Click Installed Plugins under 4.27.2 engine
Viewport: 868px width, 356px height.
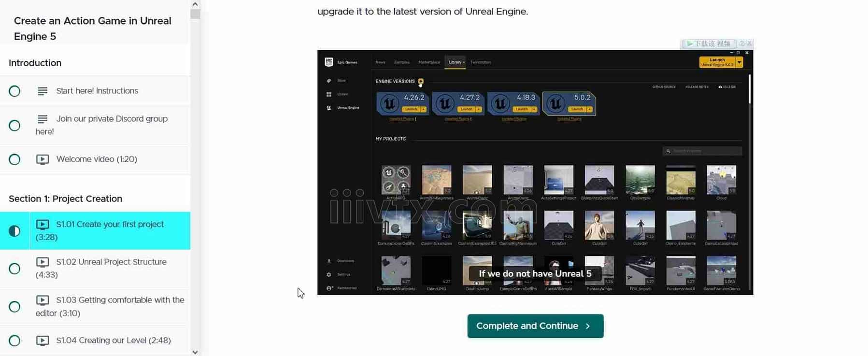click(457, 119)
